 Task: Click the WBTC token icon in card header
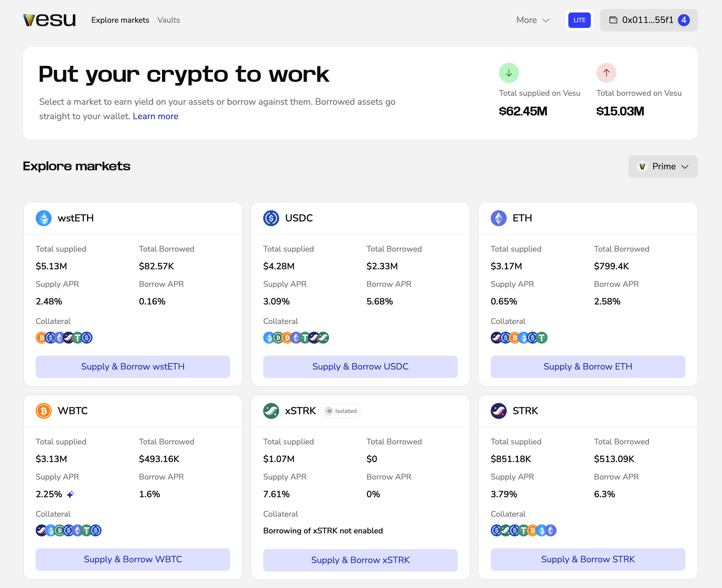click(44, 411)
